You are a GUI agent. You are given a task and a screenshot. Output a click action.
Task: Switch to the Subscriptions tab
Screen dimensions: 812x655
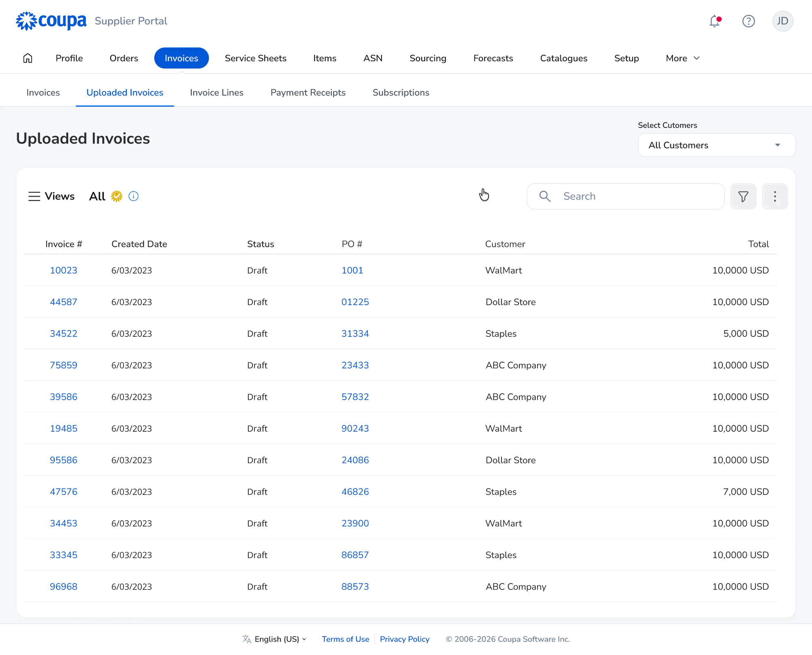(401, 93)
